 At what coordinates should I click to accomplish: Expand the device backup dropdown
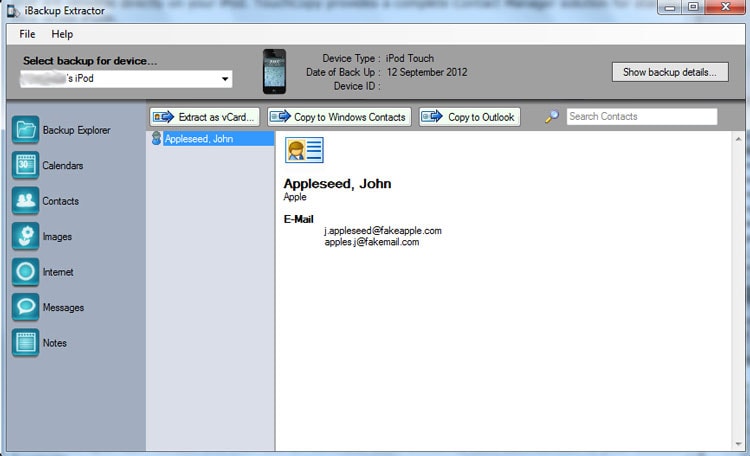(225, 79)
